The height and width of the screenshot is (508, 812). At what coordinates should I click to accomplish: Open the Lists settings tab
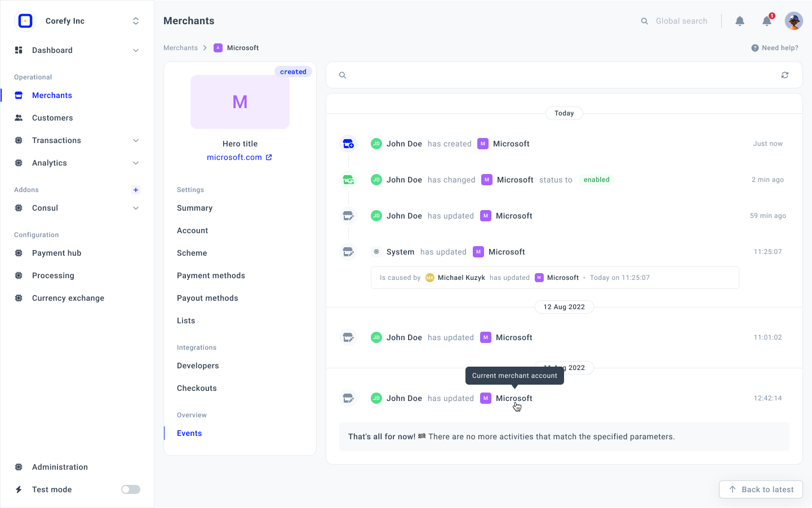click(186, 320)
